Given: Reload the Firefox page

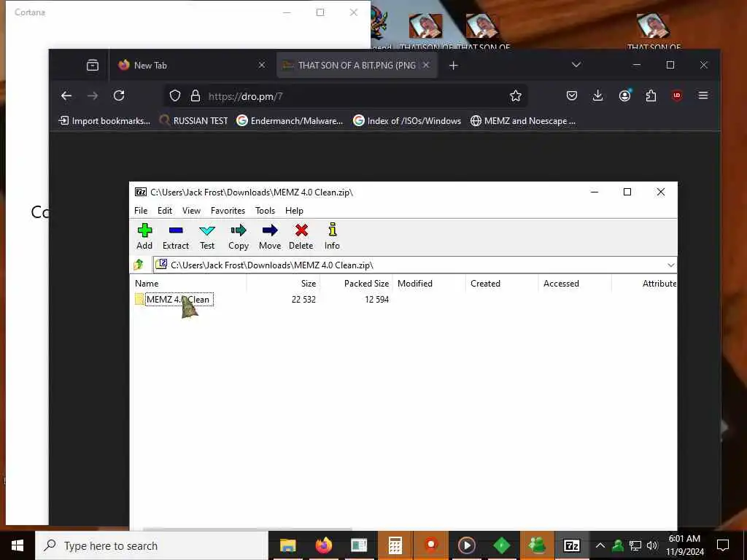Looking at the screenshot, I should coord(119,96).
